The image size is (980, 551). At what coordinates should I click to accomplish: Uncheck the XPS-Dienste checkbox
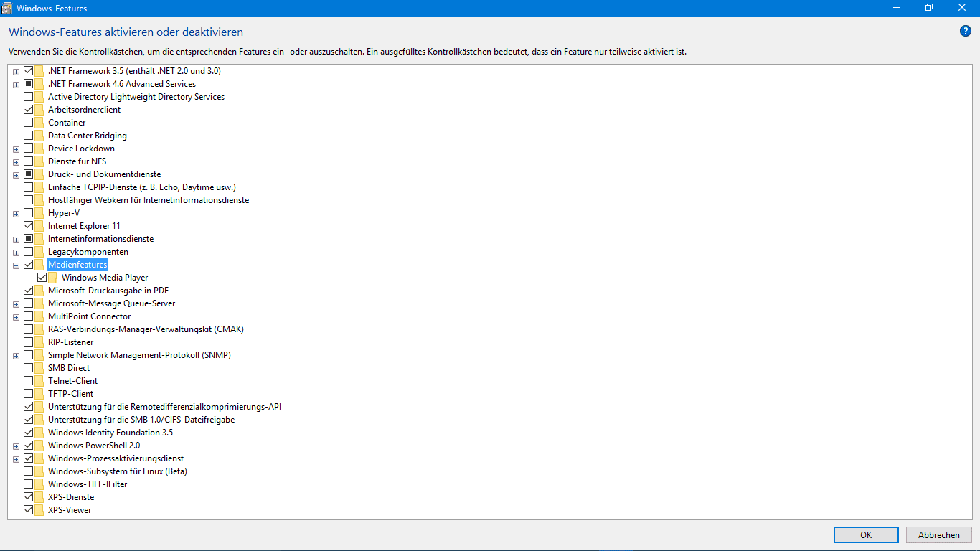coord(29,497)
